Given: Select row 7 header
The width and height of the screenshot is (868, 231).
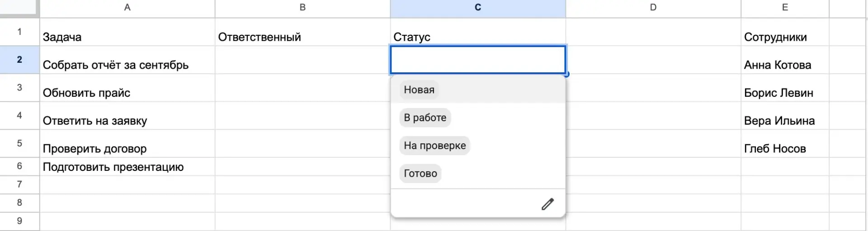Looking at the screenshot, I should pos(19,184).
